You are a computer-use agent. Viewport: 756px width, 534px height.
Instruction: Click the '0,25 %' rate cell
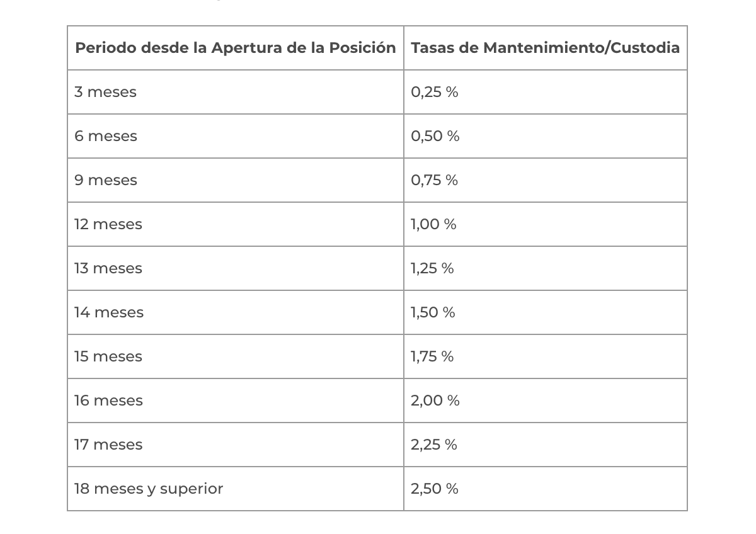[x=435, y=92]
